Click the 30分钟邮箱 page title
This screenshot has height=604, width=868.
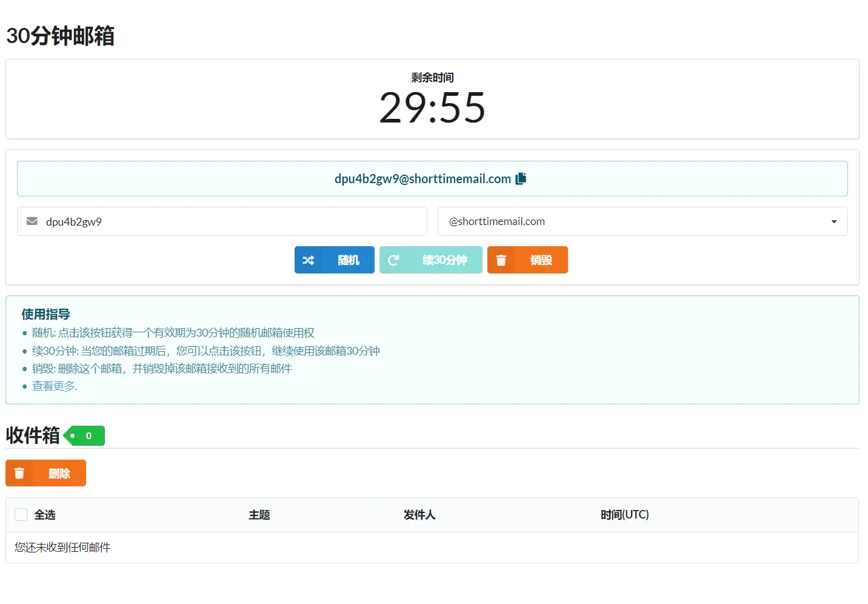pyautogui.click(x=60, y=36)
